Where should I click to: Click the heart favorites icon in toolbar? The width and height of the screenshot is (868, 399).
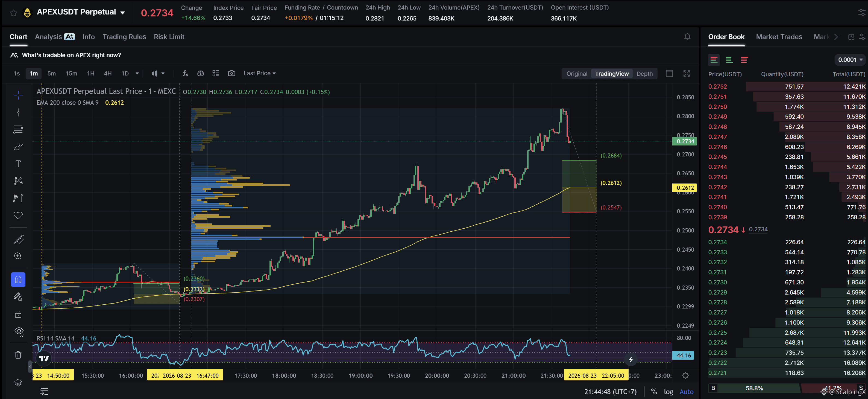[x=18, y=215]
